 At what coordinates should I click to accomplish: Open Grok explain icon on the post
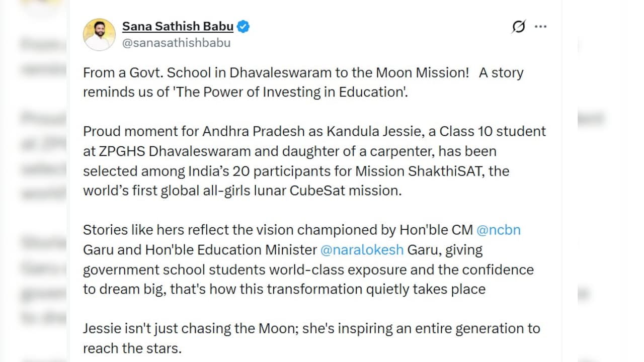pyautogui.click(x=518, y=26)
